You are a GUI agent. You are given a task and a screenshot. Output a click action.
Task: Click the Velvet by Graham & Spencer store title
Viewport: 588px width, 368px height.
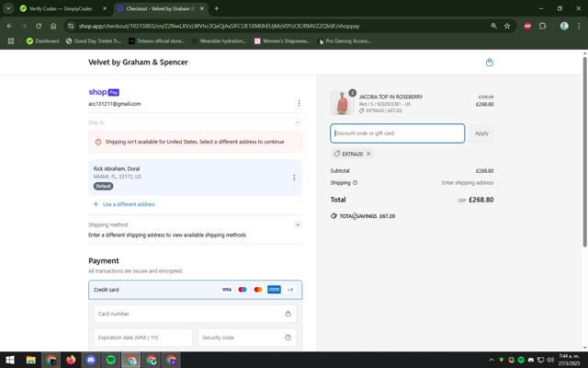coord(138,63)
